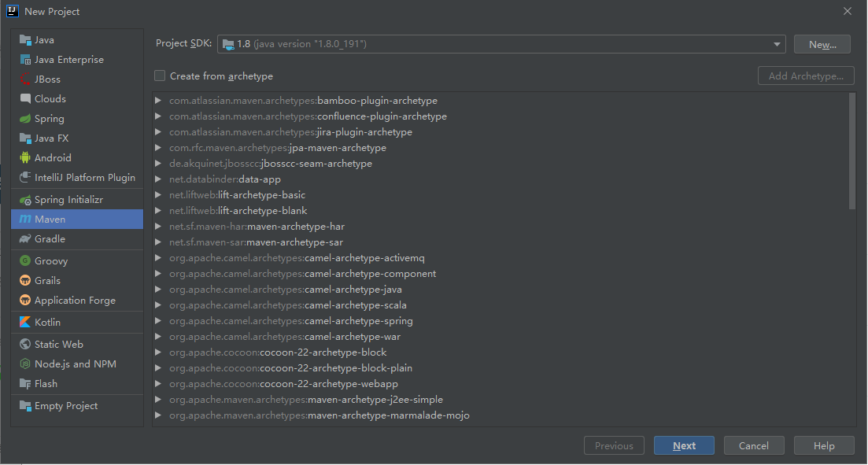Expand confluence-plugin-archetype node
The image size is (868, 465).
[x=158, y=116]
